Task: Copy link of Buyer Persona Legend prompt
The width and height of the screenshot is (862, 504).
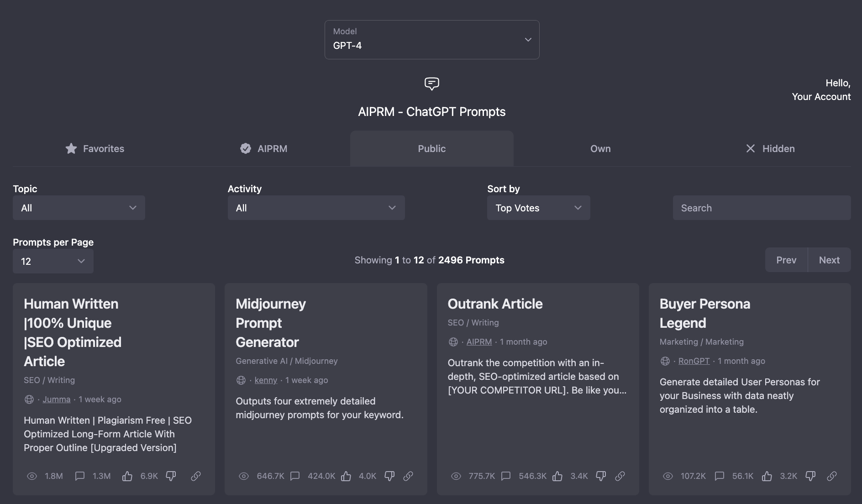Action: [832, 476]
